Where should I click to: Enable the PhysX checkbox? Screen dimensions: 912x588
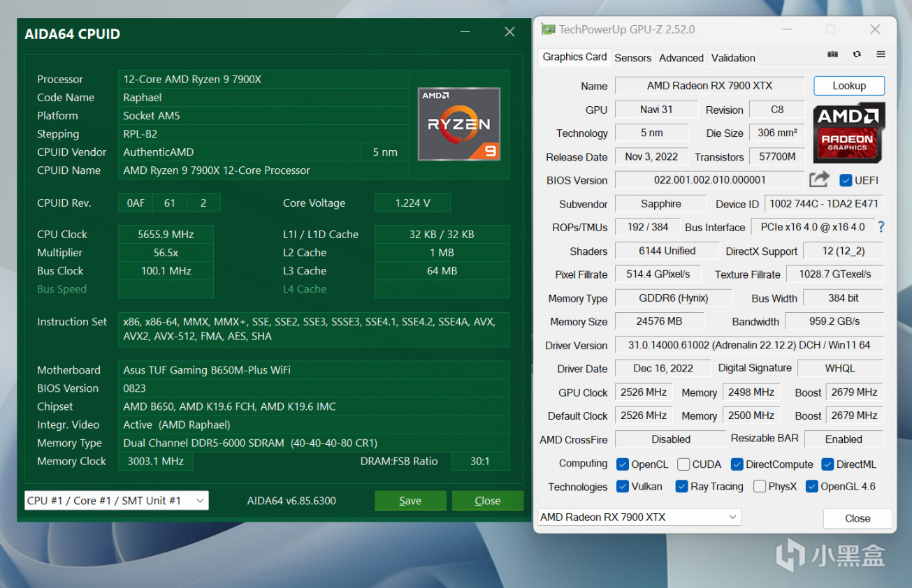tap(760, 487)
